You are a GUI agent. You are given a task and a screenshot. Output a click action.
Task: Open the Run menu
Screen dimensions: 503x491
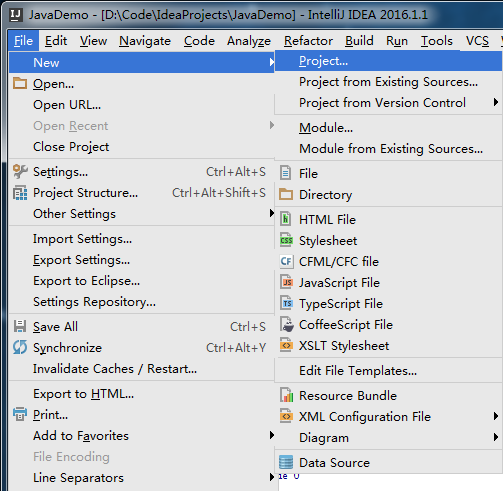[x=397, y=41]
